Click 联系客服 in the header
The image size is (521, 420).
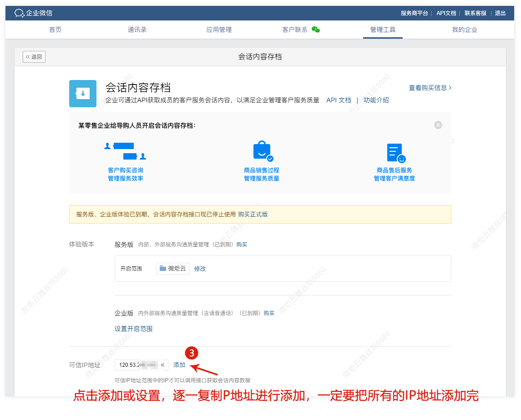(x=475, y=13)
